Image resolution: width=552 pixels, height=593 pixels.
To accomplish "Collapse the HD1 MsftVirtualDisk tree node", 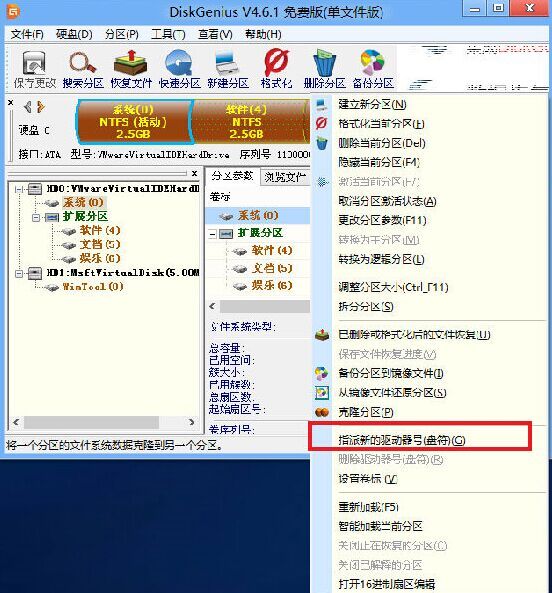I will coord(18,273).
